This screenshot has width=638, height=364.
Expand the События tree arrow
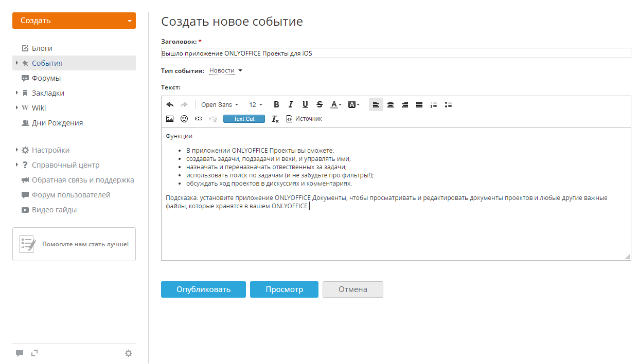coord(17,63)
